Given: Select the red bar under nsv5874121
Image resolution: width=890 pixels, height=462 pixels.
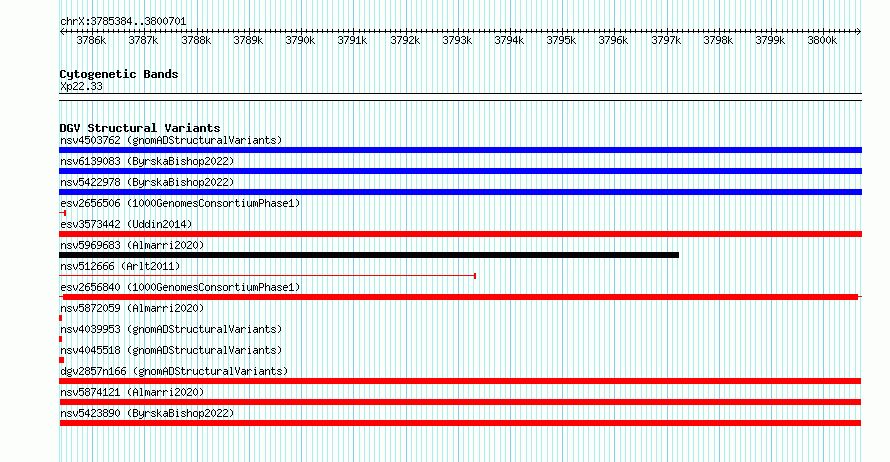Looking at the screenshot, I should coord(460,402).
